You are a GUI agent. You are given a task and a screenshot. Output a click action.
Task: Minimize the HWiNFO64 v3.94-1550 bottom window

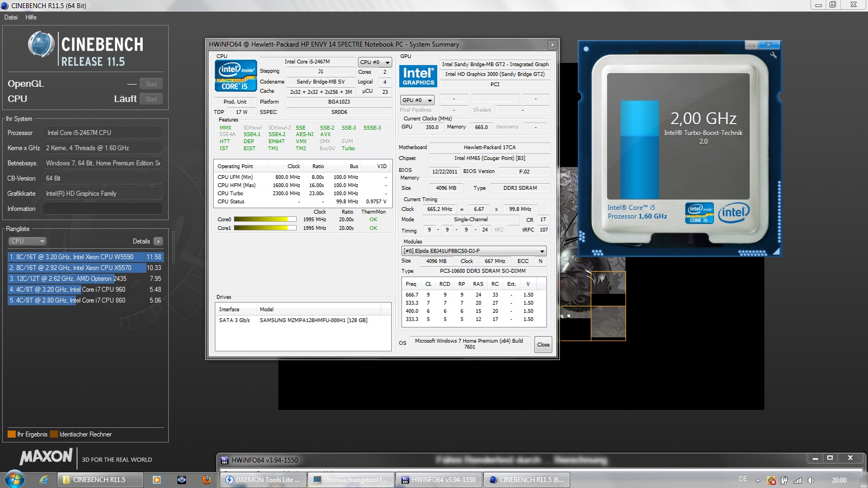(x=814, y=458)
